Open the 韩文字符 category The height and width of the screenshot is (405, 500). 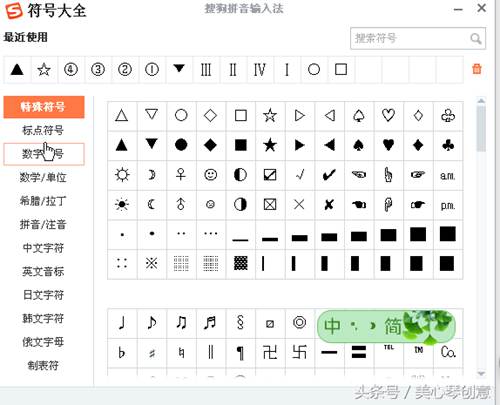(43, 318)
